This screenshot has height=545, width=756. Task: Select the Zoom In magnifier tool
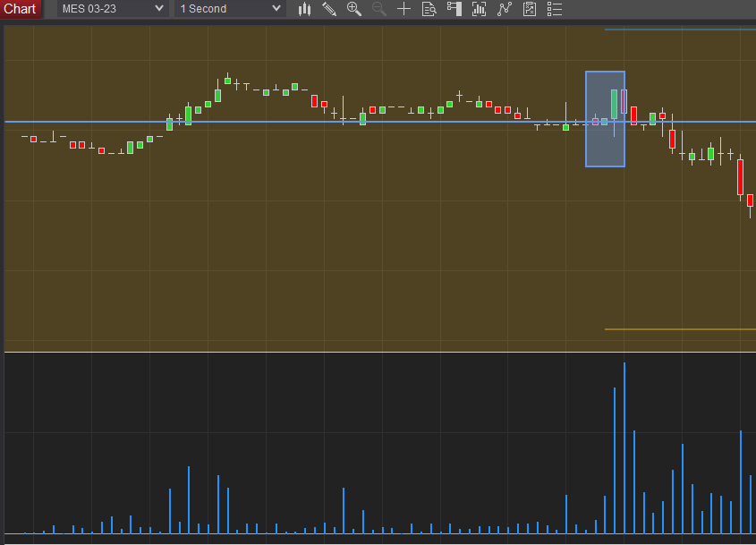354,9
